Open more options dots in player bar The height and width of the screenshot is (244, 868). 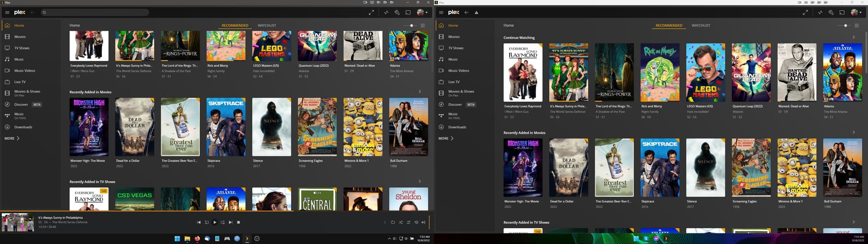(x=385, y=222)
